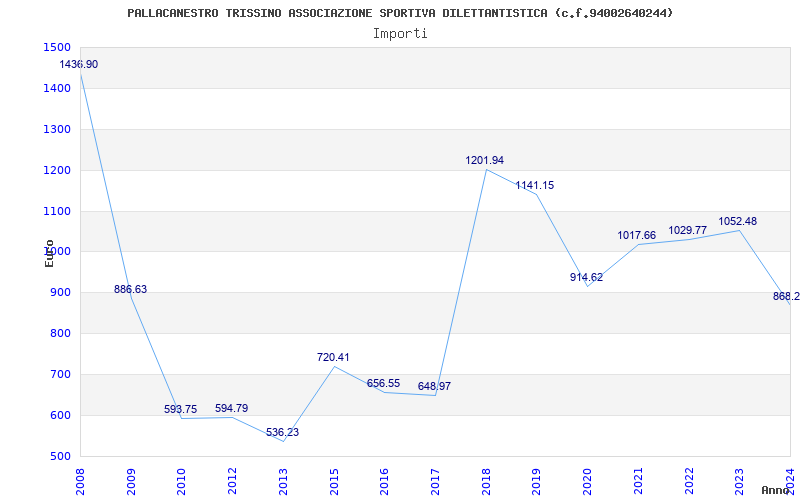The image size is (800, 500).
Task: Click the 900 y-axis tick
Action: pos(61,292)
